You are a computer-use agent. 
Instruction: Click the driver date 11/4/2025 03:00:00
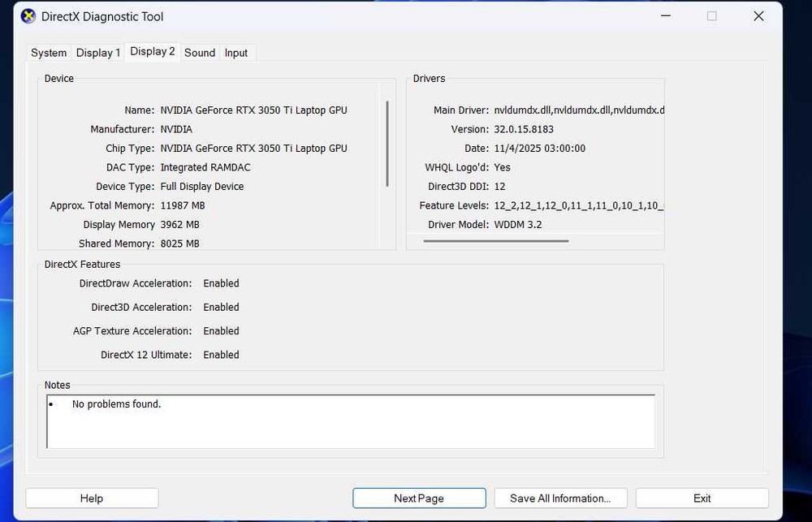tap(540, 149)
